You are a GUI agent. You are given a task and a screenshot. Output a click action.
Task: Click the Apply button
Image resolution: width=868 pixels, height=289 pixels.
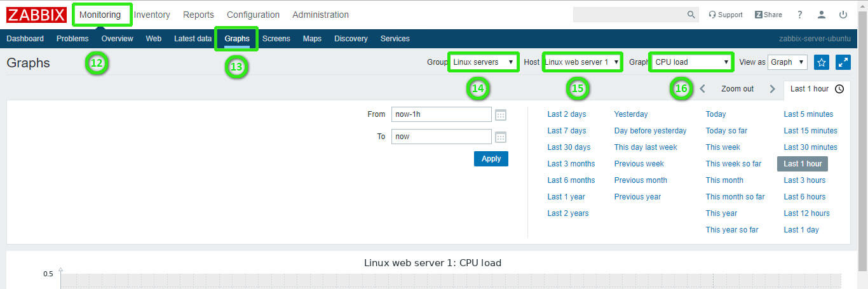coord(491,159)
